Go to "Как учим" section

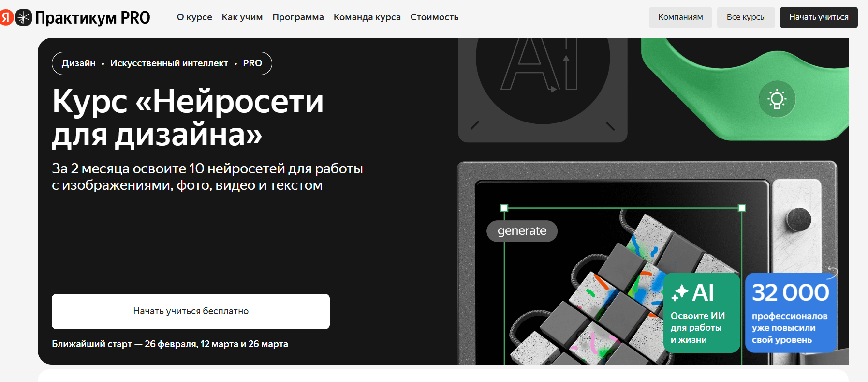coord(242,17)
